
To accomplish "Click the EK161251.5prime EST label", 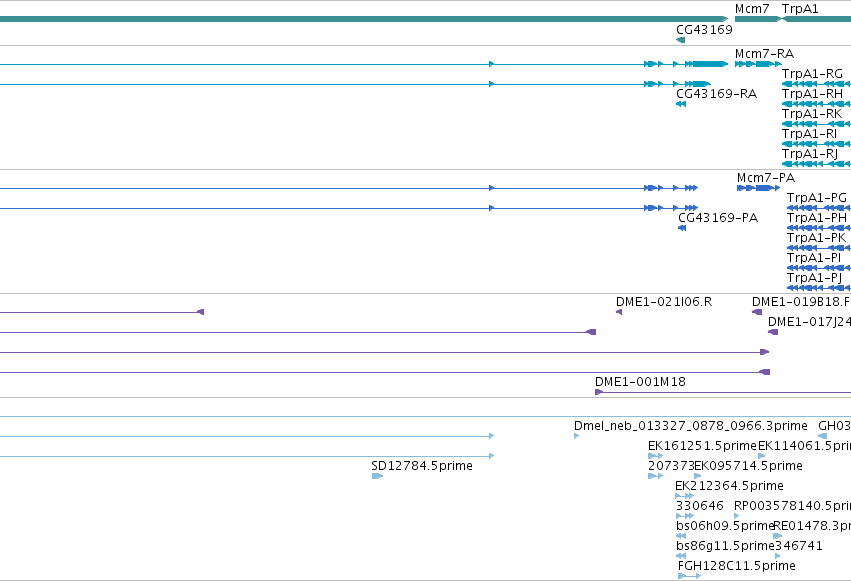I will tap(702, 446).
